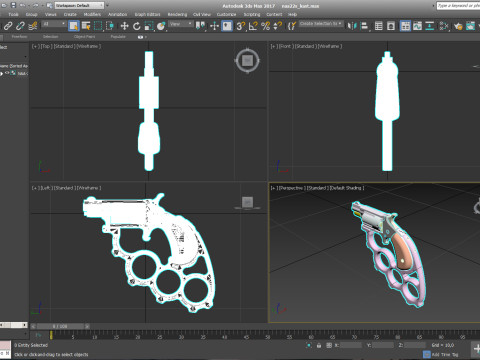Image resolution: width=480 pixels, height=360 pixels.
Task: Toggle the Ribbon display icon
Action: pos(405,26)
